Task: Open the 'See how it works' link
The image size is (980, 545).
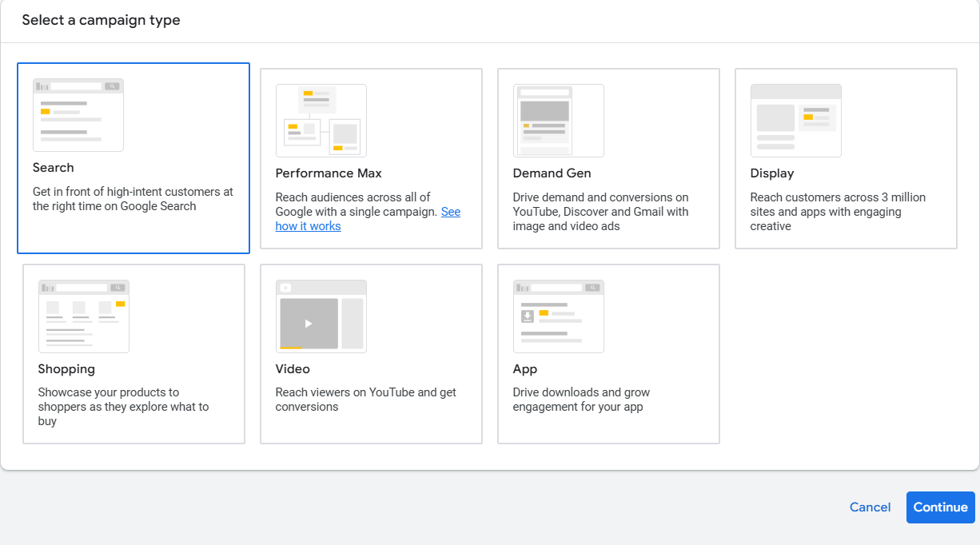Action: [x=368, y=219]
